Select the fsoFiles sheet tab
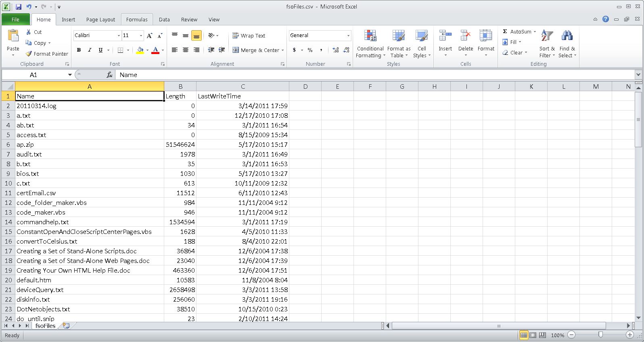Image resolution: width=644 pixels, height=342 pixels. tap(45, 325)
